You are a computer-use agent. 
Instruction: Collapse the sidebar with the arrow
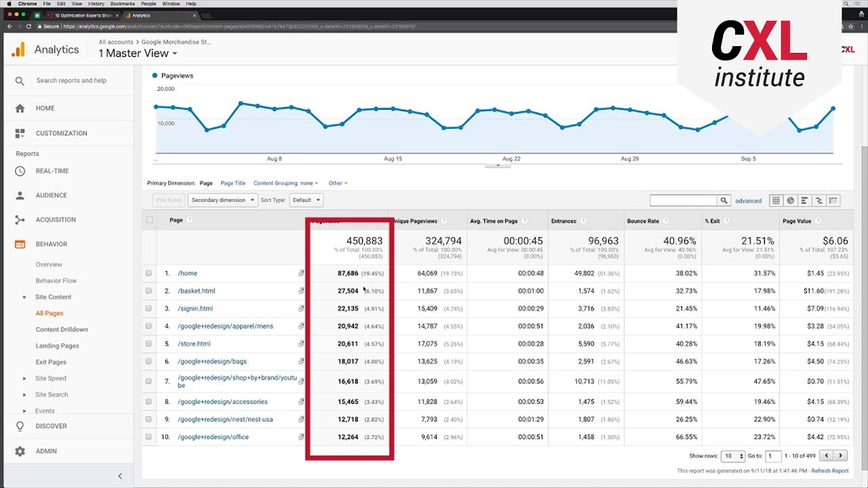[120, 476]
